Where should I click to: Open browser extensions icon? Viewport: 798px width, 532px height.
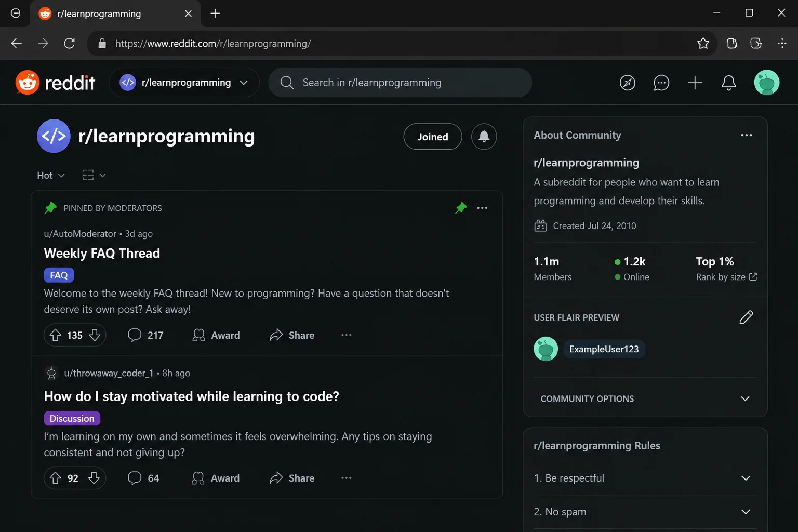click(x=732, y=44)
